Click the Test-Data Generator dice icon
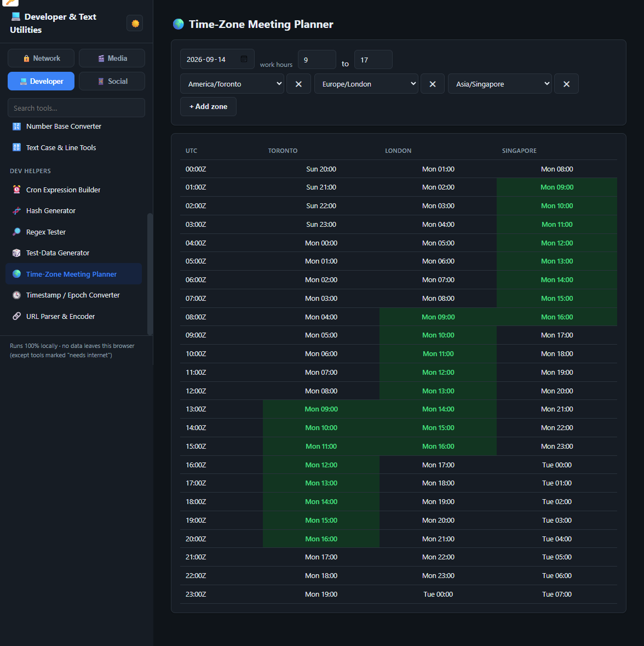Image resolution: width=644 pixels, height=646 pixels. click(16, 253)
